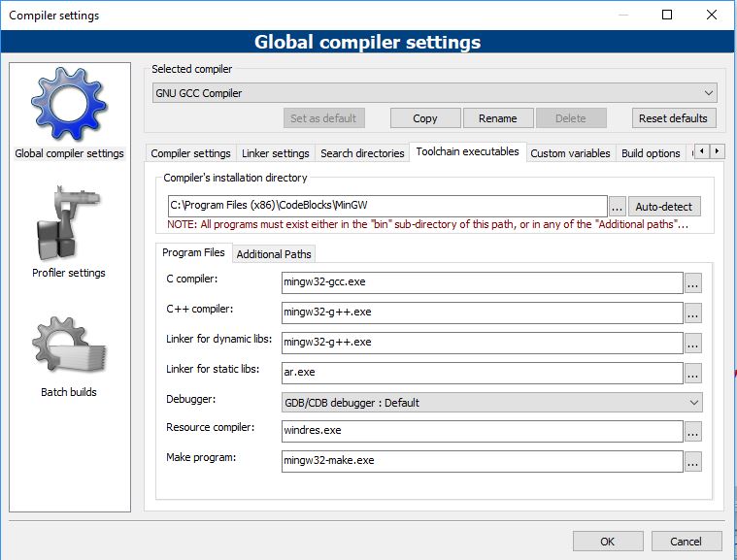Confirm settings with the OK button
This screenshot has height=560, width=737.
coord(607,542)
